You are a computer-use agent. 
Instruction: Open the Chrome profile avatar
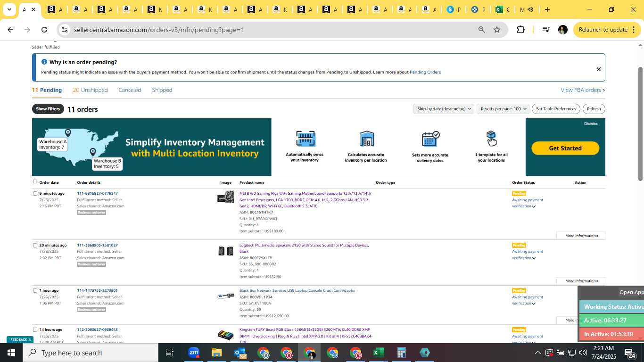point(562,30)
